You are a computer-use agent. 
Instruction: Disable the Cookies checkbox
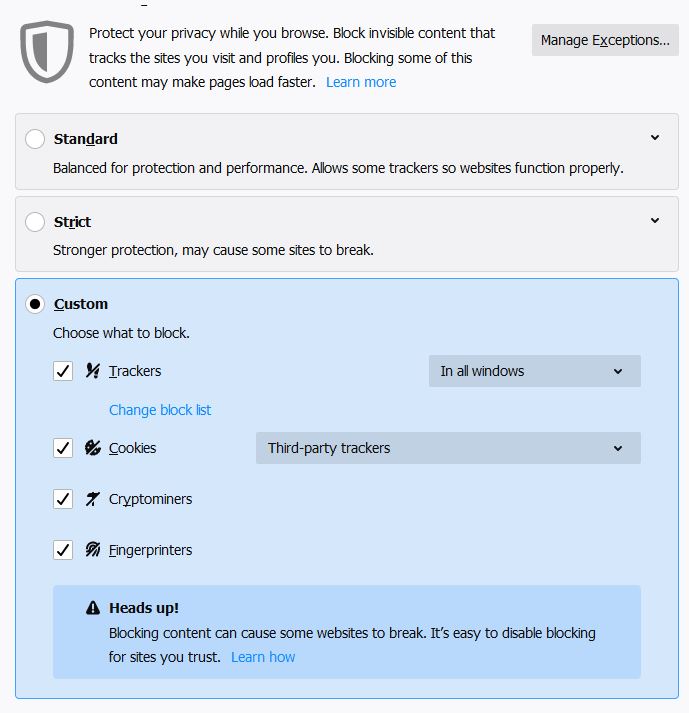[63, 448]
